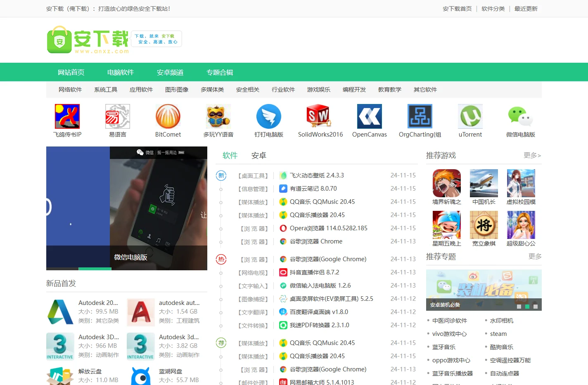Switch to the 软件 tab
The height and width of the screenshot is (385, 588).
(230, 156)
